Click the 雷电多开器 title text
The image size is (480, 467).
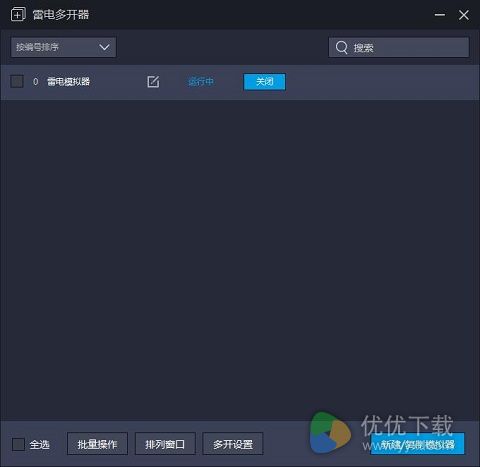61,15
